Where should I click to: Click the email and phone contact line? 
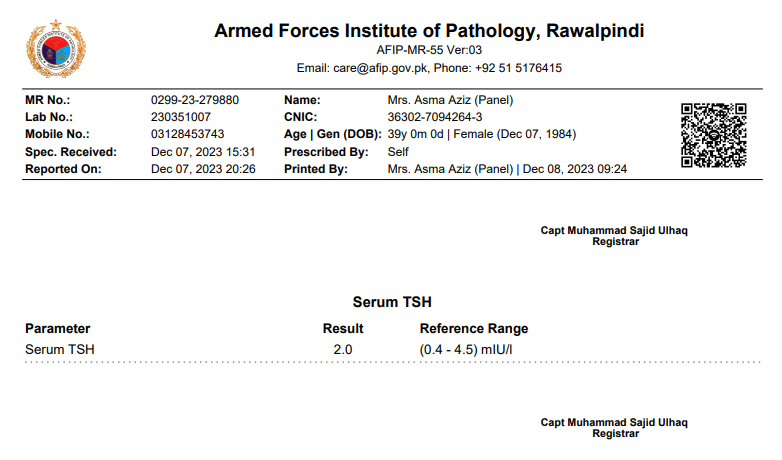[x=429, y=68]
